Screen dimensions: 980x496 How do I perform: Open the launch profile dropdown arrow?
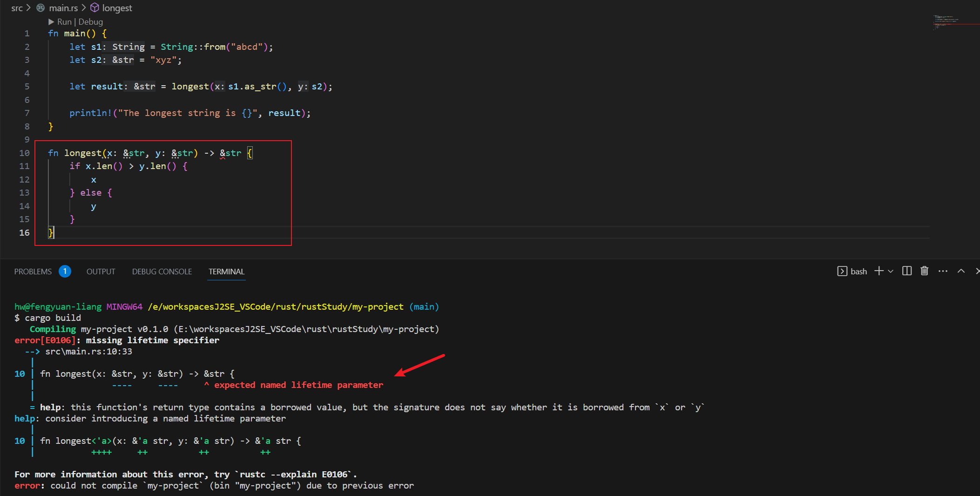(x=891, y=271)
